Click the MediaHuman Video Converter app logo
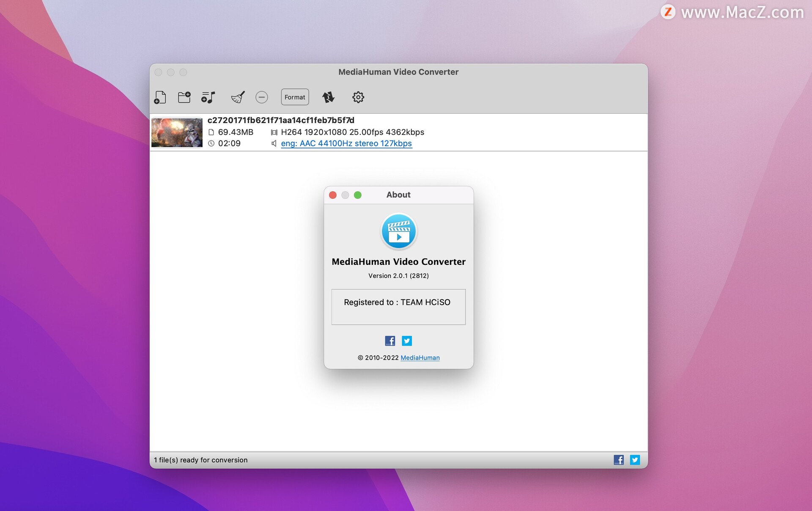Image resolution: width=812 pixels, height=511 pixels. click(x=398, y=231)
